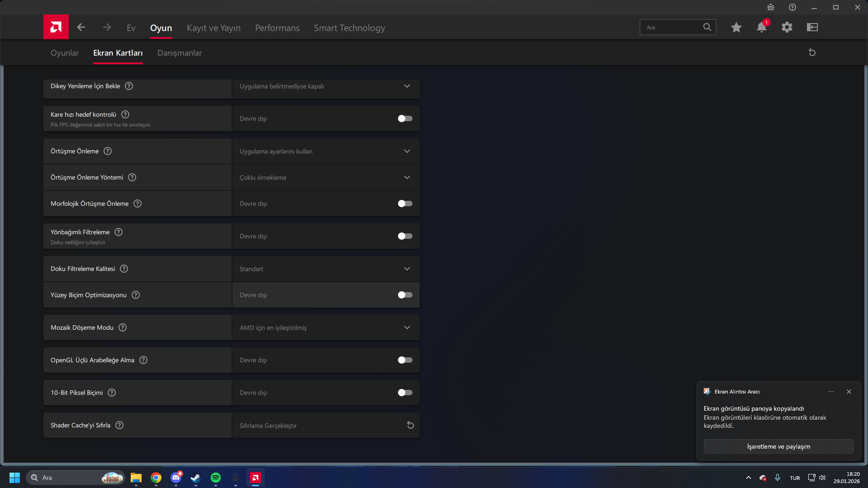
Task: Show help for Örtüşme Önleme
Action: coord(108,151)
